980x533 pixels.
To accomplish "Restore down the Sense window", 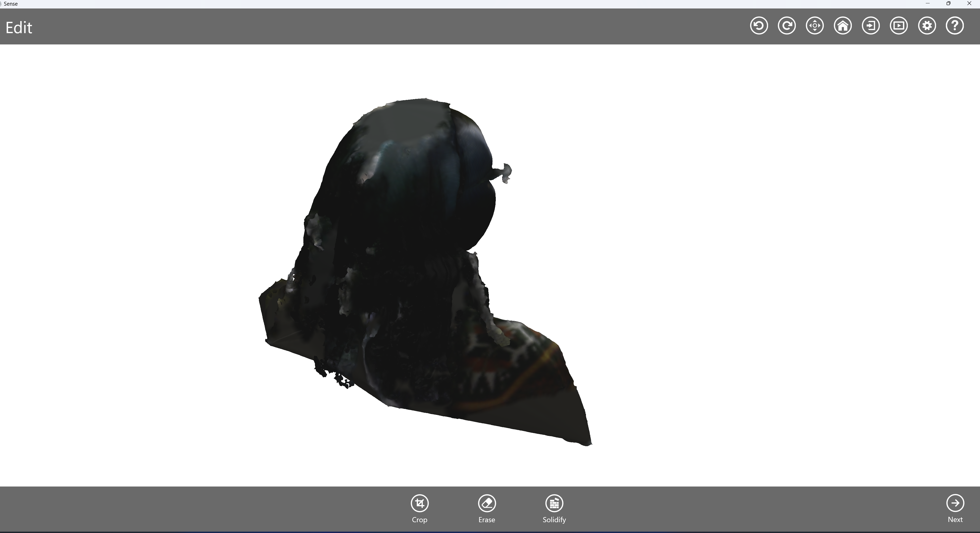I will pos(948,3).
